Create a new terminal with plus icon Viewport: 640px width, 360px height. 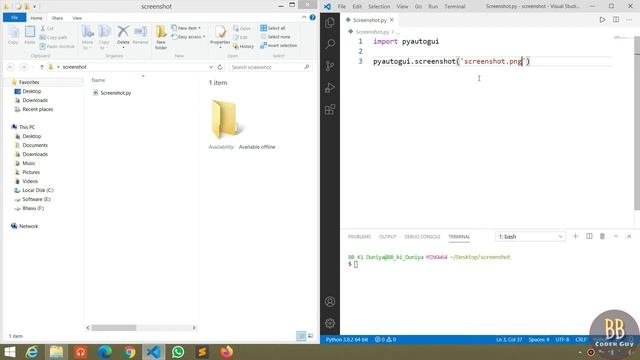[576, 236]
